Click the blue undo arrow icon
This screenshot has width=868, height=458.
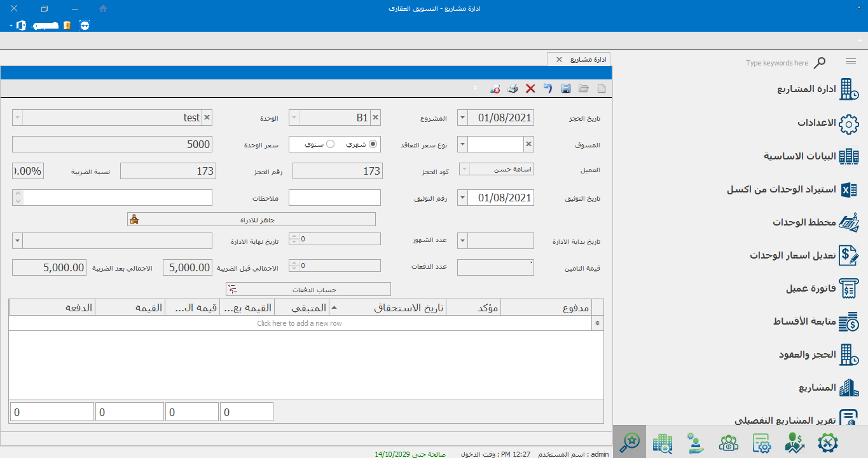click(548, 89)
